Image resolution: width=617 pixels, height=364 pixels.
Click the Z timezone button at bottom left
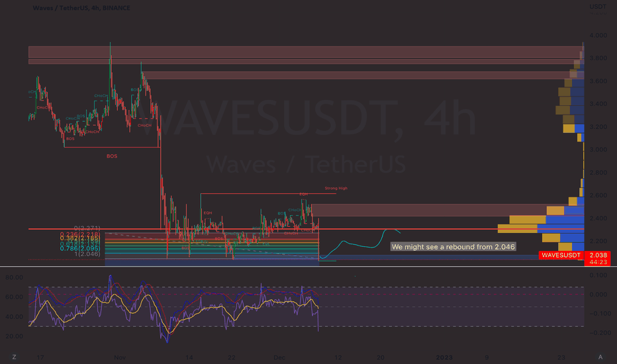pyautogui.click(x=14, y=357)
